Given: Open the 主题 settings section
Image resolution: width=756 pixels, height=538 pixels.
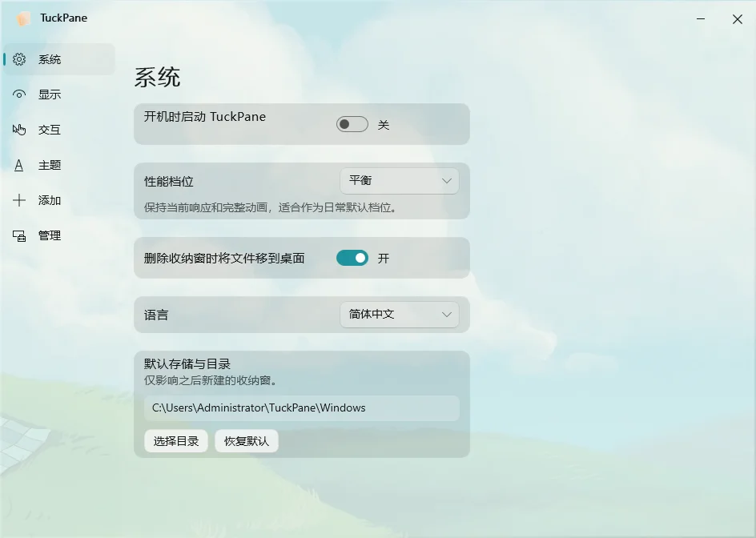Looking at the screenshot, I should (x=59, y=165).
